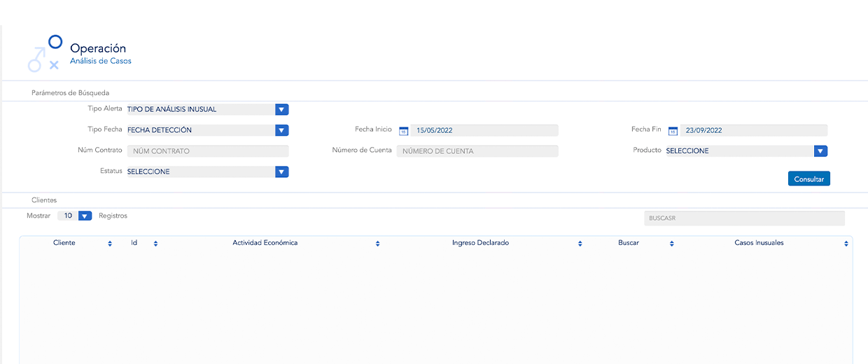868x364 pixels.
Task: Sort by Buscar column arrows
Action: click(x=671, y=244)
